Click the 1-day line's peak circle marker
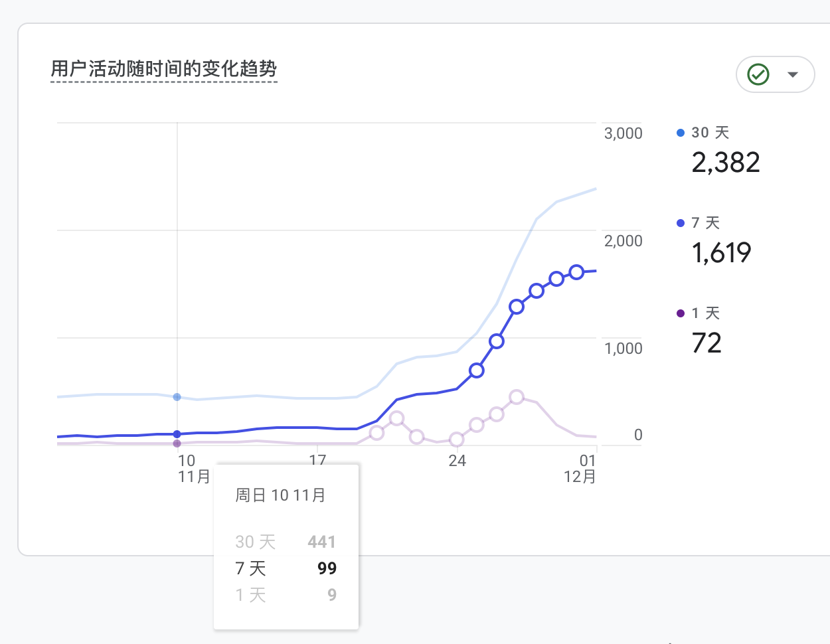Viewport: 830px width, 644px height. point(517,397)
